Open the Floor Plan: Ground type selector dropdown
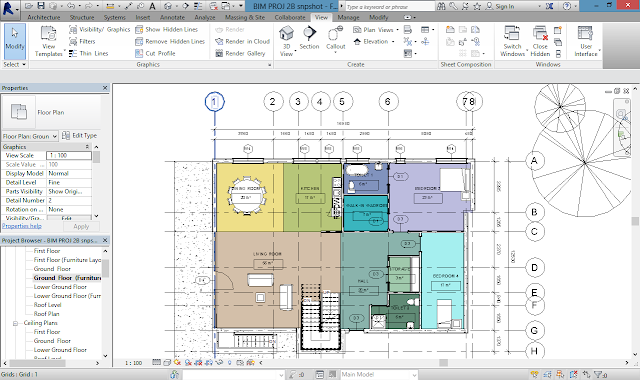The height and width of the screenshot is (380, 640). click(x=55, y=136)
